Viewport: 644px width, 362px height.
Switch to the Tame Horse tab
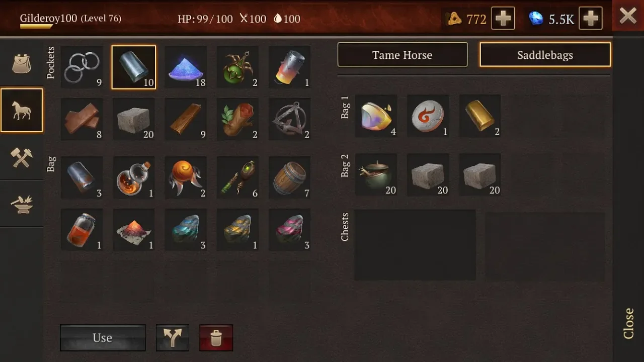(x=403, y=55)
